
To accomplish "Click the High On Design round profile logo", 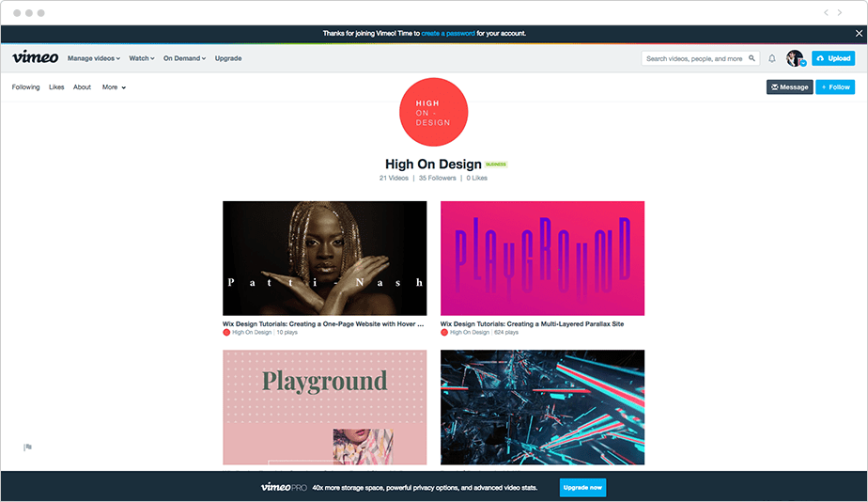I will coord(433,112).
